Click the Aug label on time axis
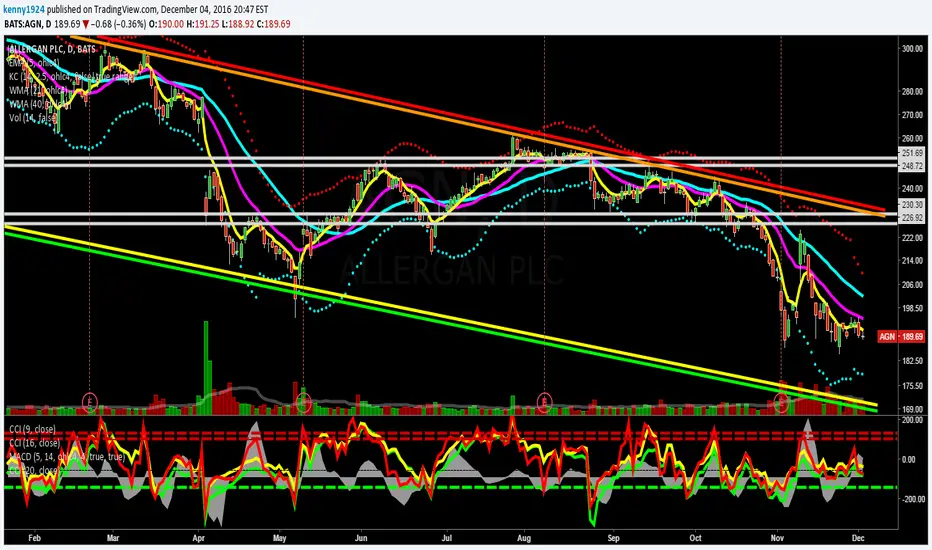 click(524, 538)
